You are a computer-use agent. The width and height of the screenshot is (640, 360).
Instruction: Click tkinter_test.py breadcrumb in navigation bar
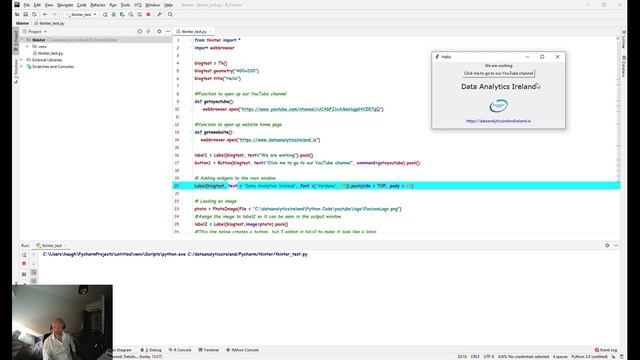[49, 23]
